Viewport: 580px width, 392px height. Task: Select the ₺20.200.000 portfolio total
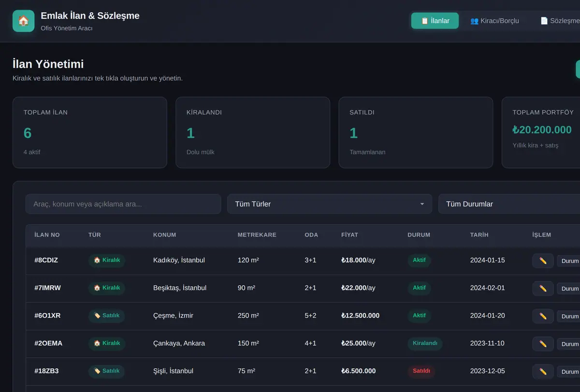tap(542, 130)
